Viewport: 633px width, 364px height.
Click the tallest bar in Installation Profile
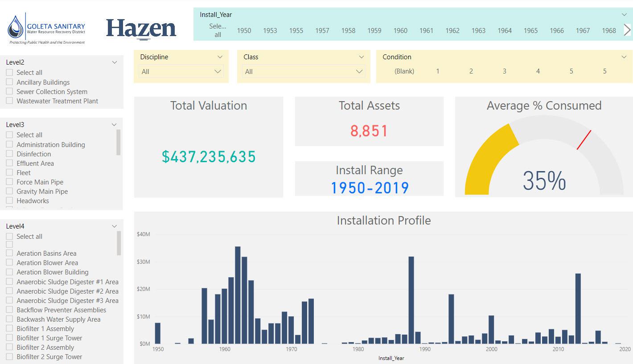coord(238,295)
